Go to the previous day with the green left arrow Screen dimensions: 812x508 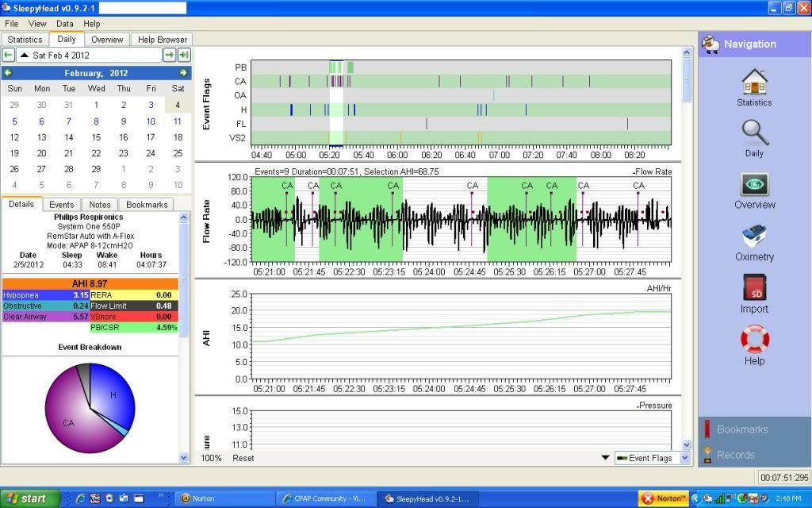pos(8,55)
